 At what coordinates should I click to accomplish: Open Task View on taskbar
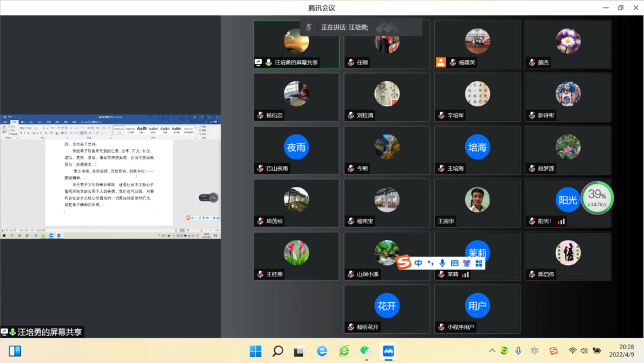(299, 351)
